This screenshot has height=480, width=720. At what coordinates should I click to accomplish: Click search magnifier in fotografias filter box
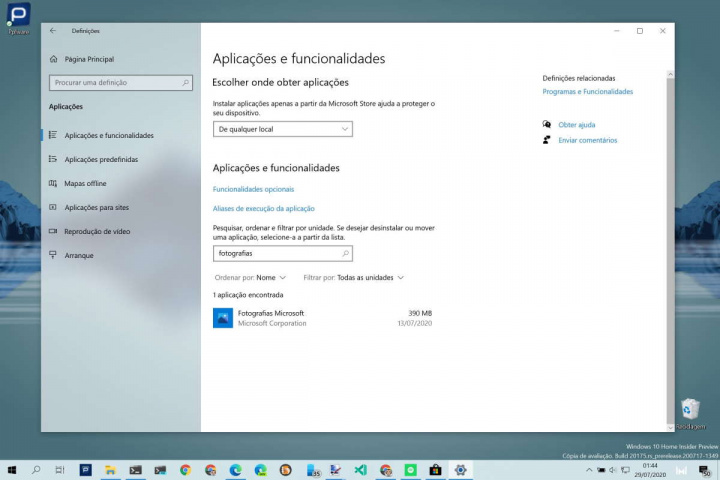point(345,254)
